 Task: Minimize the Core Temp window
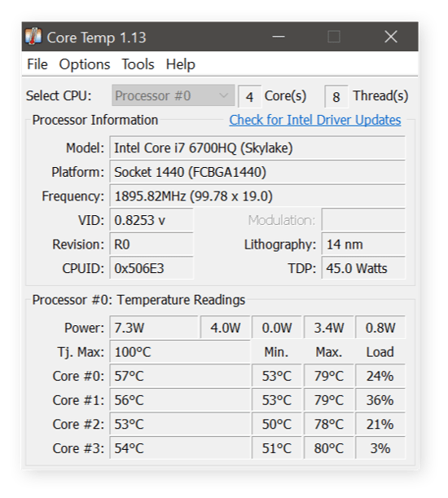(279, 37)
